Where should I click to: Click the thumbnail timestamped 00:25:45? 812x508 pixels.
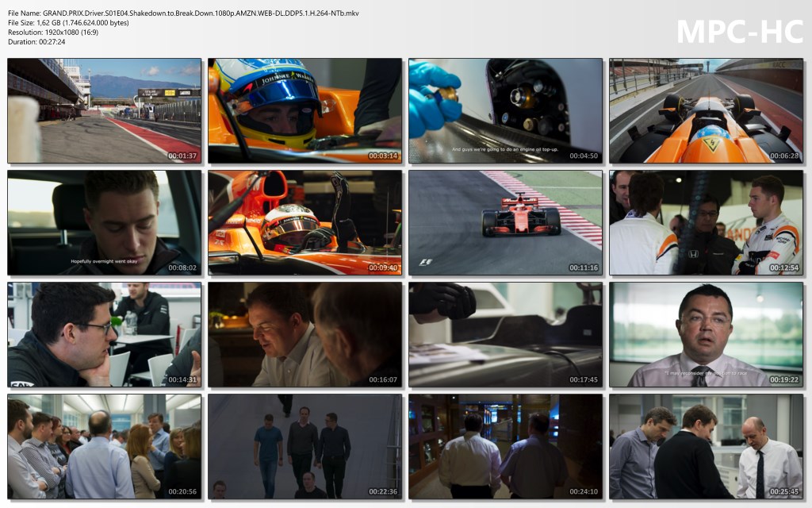pyautogui.click(x=706, y=446)
